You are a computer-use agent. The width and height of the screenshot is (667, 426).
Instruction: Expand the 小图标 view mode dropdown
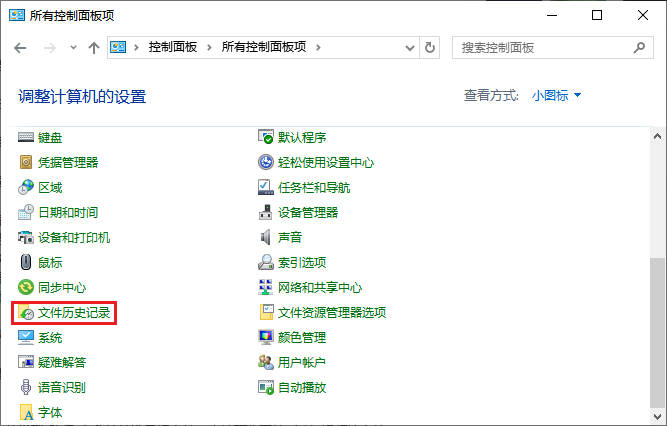[557, 95]
